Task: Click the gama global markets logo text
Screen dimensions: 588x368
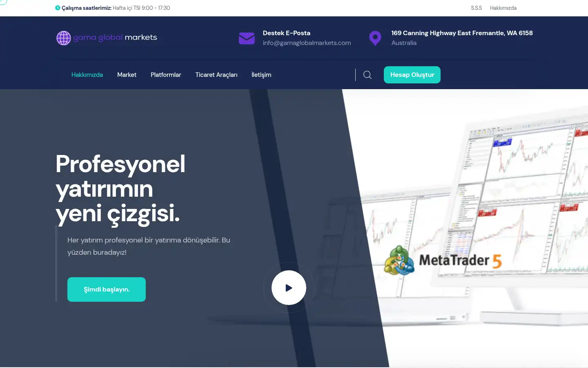Action: [115, 38]
